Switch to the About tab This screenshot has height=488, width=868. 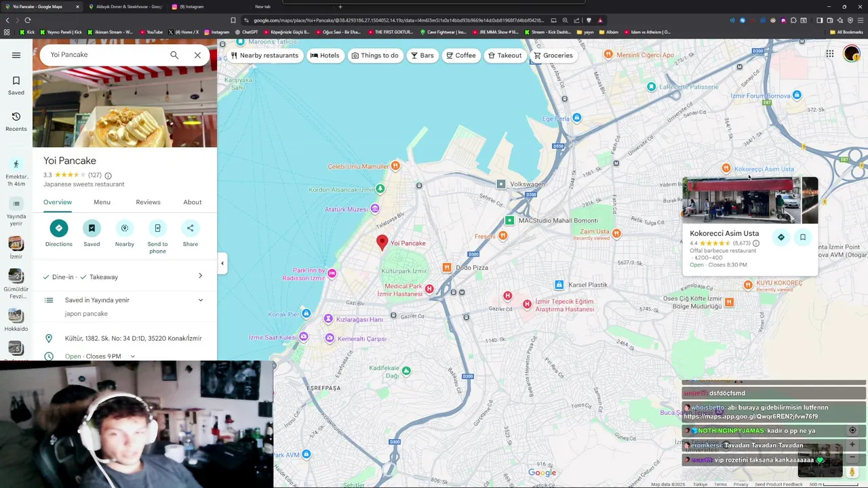(x=193, y=202)
